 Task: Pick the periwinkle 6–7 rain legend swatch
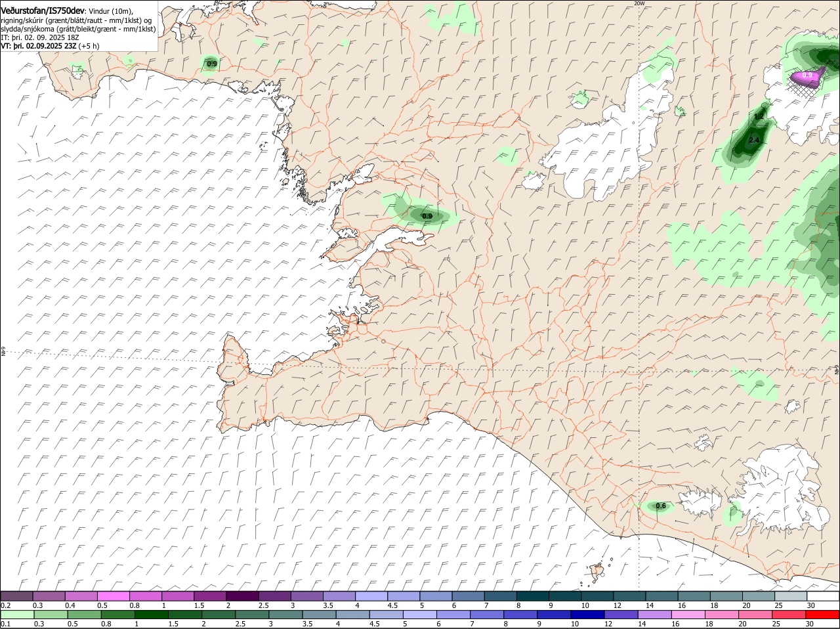click(x=453, y=615)
